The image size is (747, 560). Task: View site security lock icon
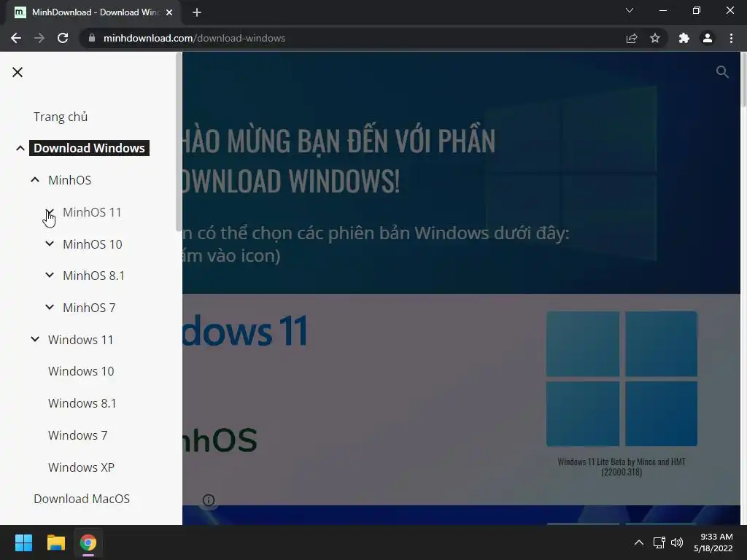tap(92, 38)
